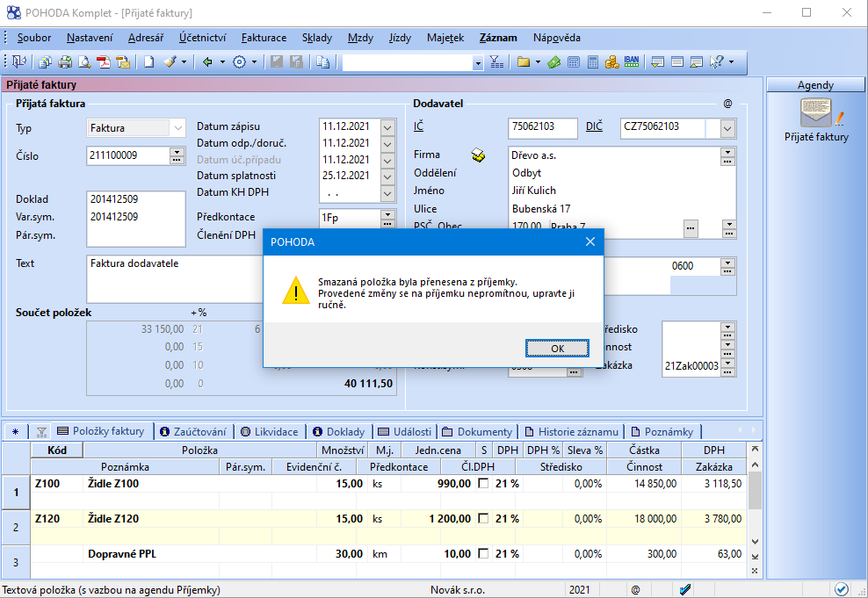
Task: Click the blue check mark icon in status bar
Action: click(684, 590)
